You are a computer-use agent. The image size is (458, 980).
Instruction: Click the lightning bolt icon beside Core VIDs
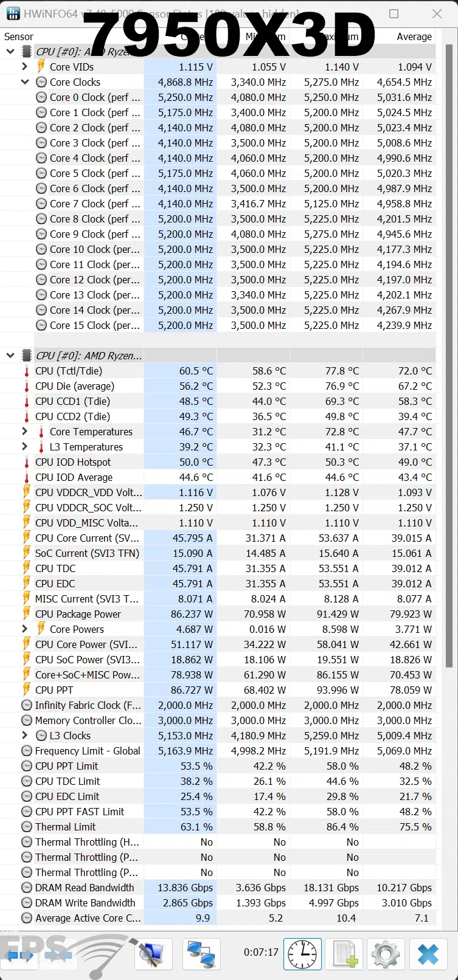(x=41, y=67)
